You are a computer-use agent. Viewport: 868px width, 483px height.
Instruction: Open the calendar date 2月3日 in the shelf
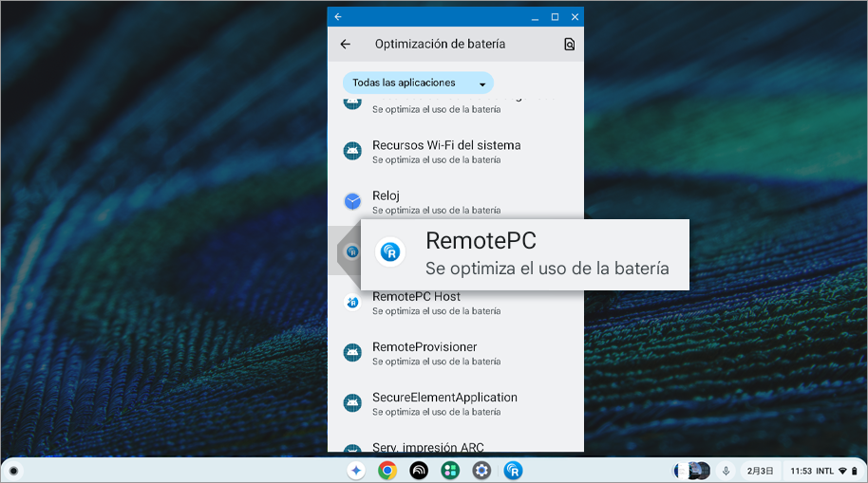760,472
